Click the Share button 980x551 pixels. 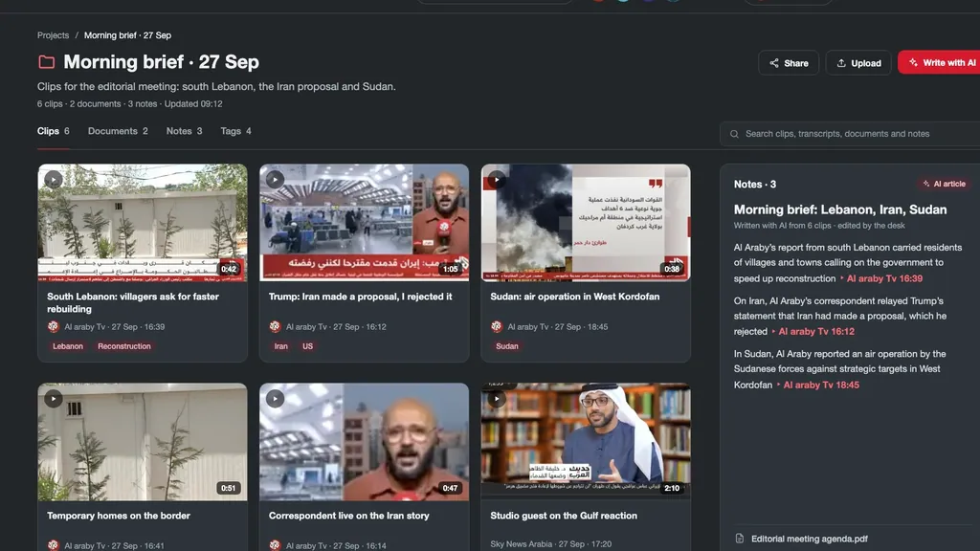[789, 63]
